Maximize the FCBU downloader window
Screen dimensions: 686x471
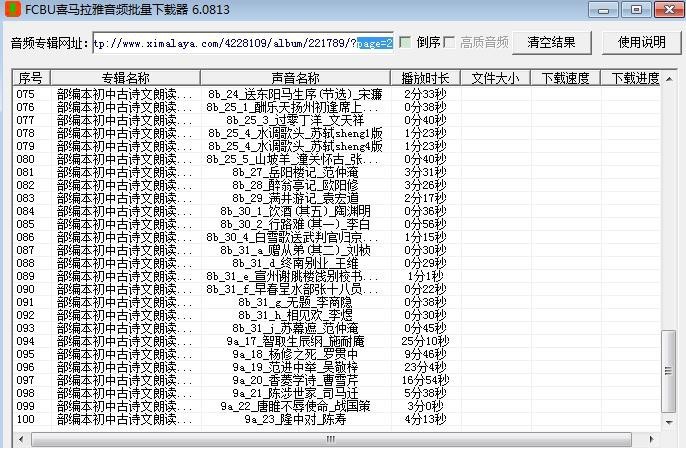636,9
